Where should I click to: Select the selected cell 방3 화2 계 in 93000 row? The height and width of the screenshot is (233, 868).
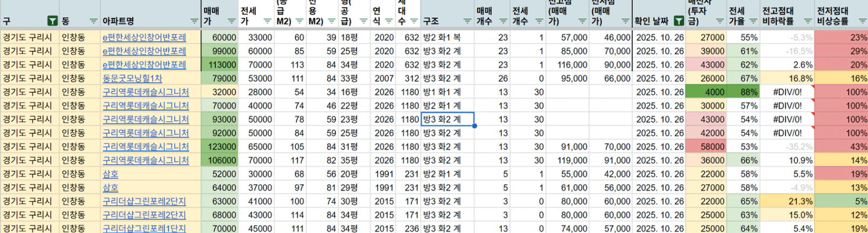tap(447, 119)
